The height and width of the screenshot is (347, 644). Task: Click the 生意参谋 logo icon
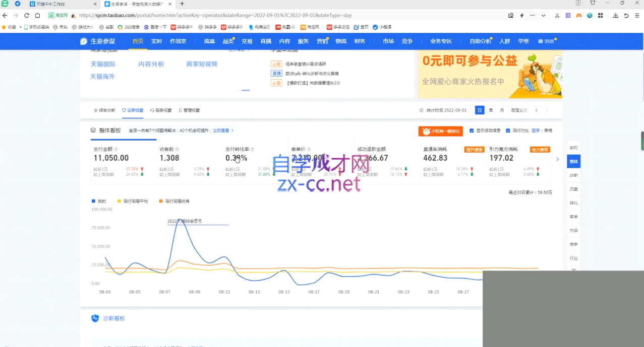(84, 41)
